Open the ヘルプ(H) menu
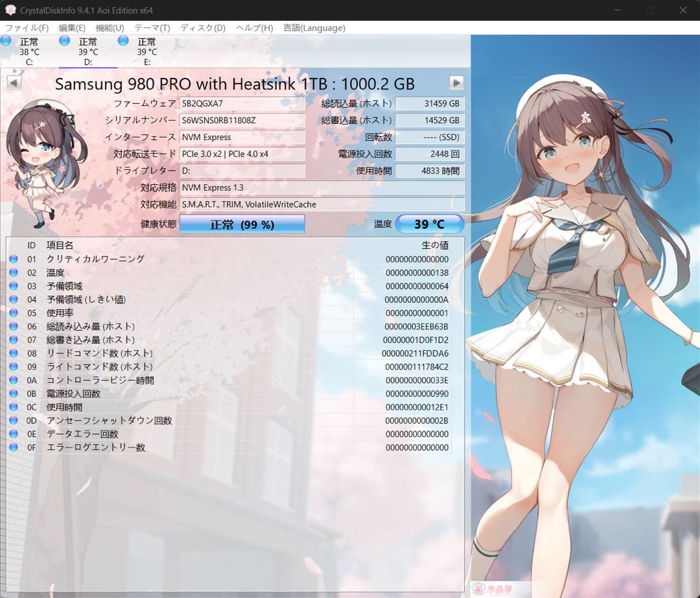 [255, 28]
